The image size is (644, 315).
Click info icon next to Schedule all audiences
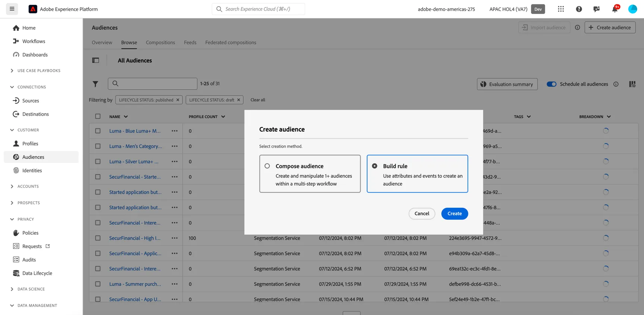click(x=616, y=84)
